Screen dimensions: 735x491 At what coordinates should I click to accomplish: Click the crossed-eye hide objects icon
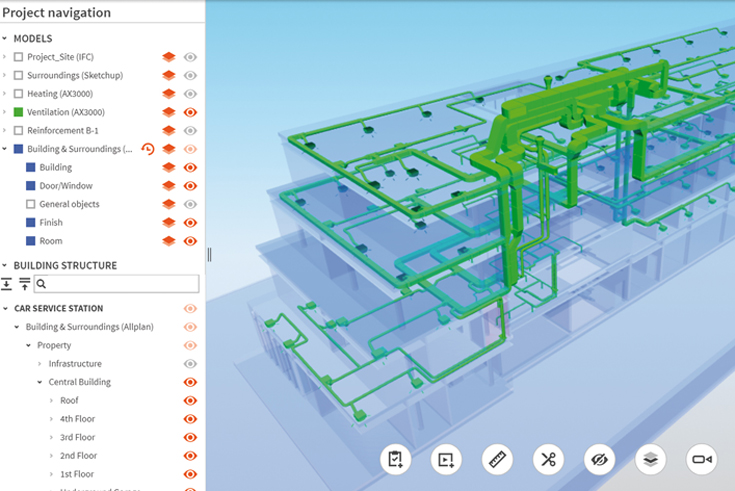pyautogui.click(x=599, y=460)
